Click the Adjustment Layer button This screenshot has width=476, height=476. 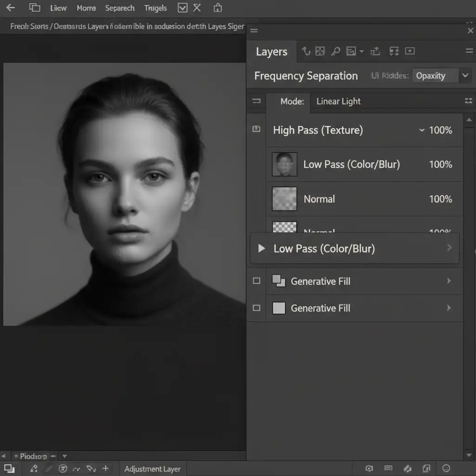pos(152,469)
